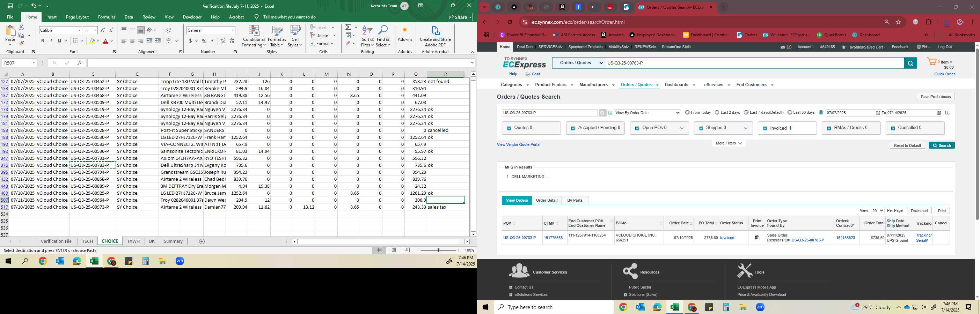Add a new sheet with plus icon
This screenshot has width=980, height=314.
coord(202,241)
